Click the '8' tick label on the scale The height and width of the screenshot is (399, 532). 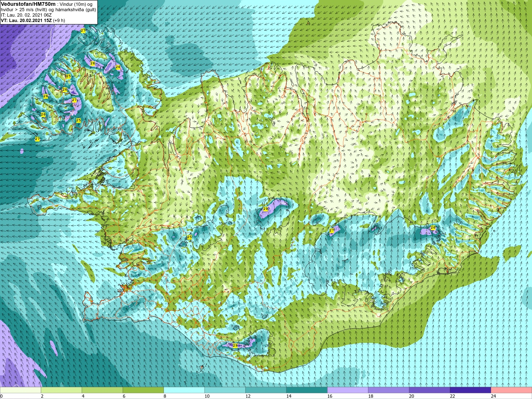click(x=165, y=396)
